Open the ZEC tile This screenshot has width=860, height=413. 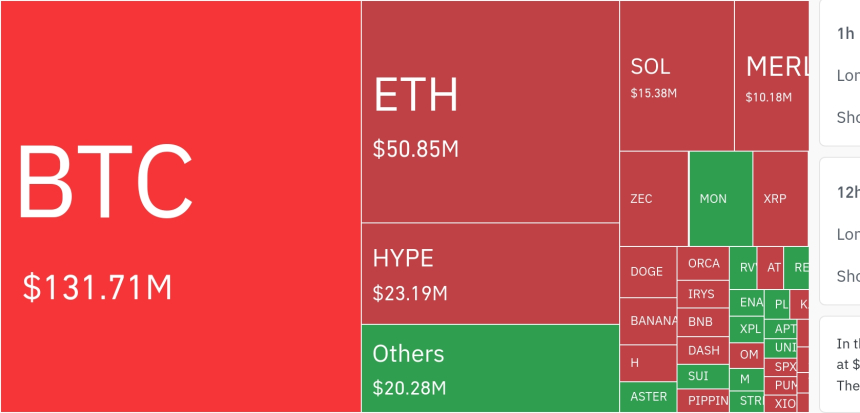pyautogui.click(x=654, y=198)
